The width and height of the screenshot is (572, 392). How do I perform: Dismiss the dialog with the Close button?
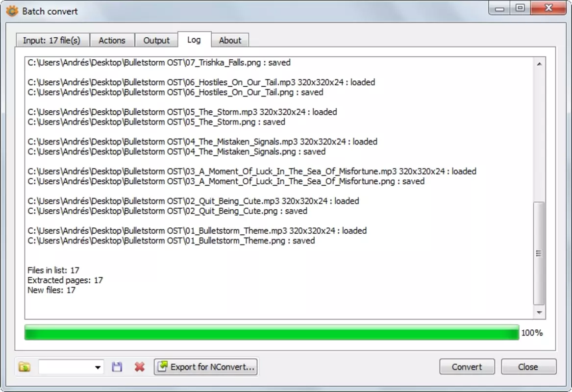[x=528, y=367]
